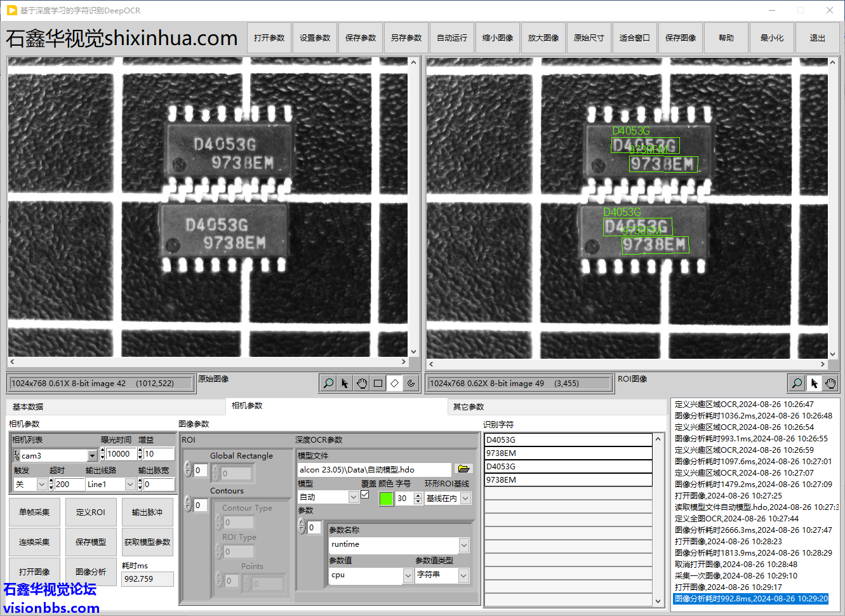Activate the hand pan tool under the original image

(x=361, y=383)
